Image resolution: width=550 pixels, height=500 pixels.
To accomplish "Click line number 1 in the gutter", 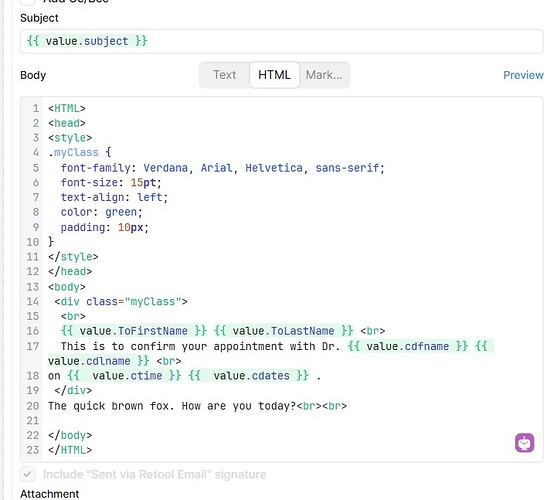I will point(36,108).
